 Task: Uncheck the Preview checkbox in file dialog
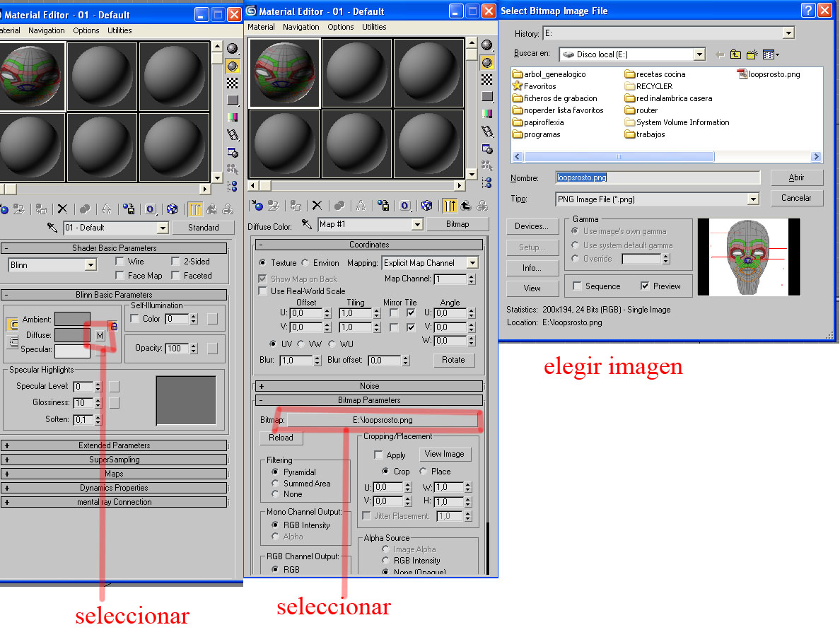[x=645, y=286]
